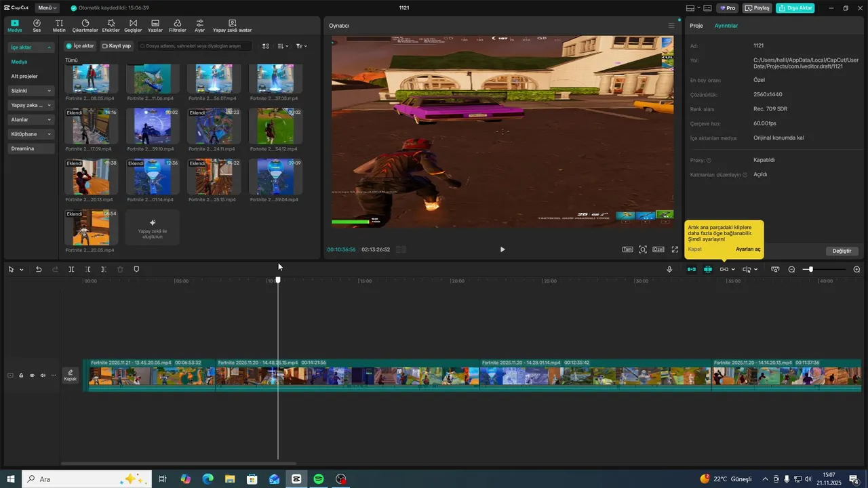Click the track options three-dots icon

(54, 375)
